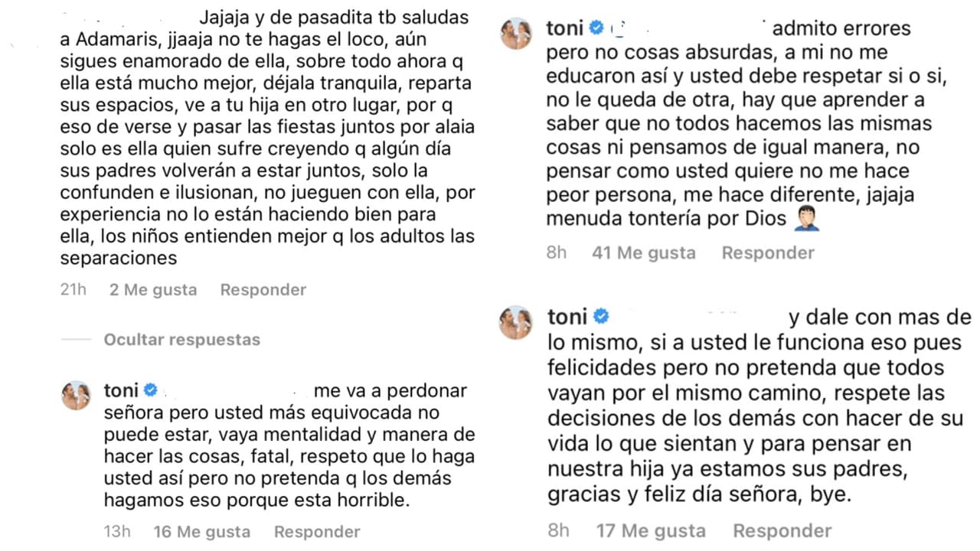The height and width of the screenshot is (551, 980).
Task: Click toni's profile photo on the bottom-right comment
Action: pos(516,323)
